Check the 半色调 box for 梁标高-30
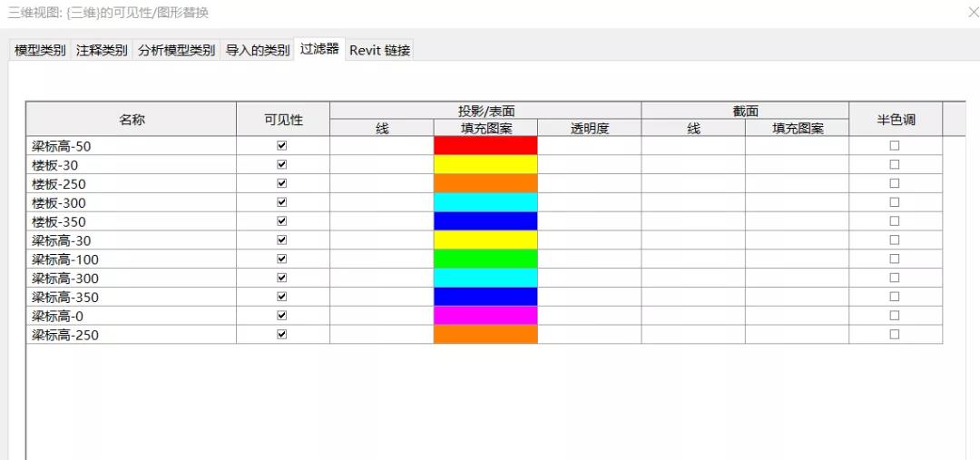 (895, 240)
